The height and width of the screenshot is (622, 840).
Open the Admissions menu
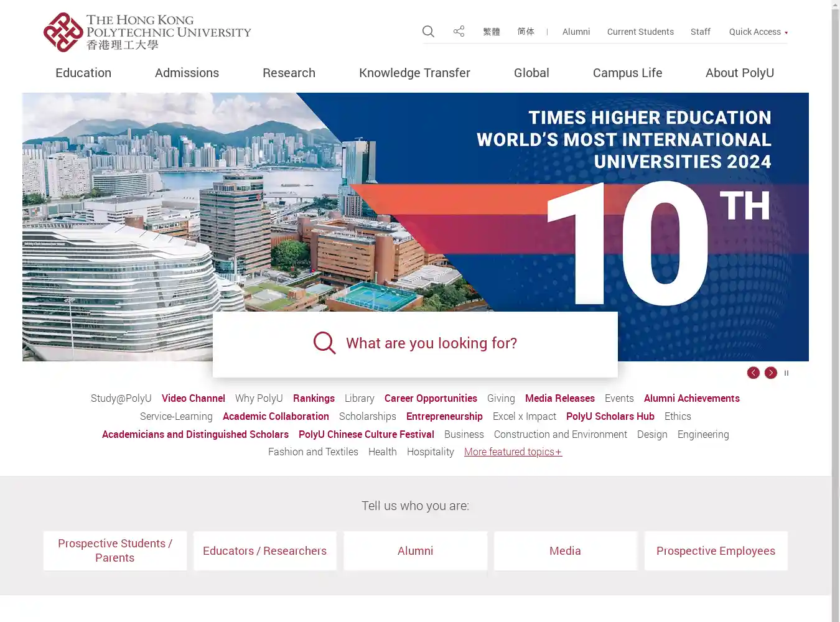[x=187, y=73]
